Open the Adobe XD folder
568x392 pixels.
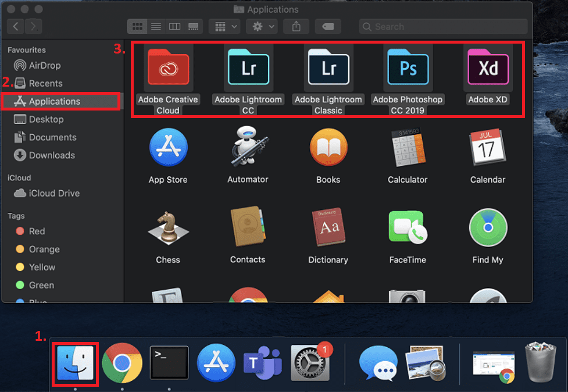coord(488,69)
